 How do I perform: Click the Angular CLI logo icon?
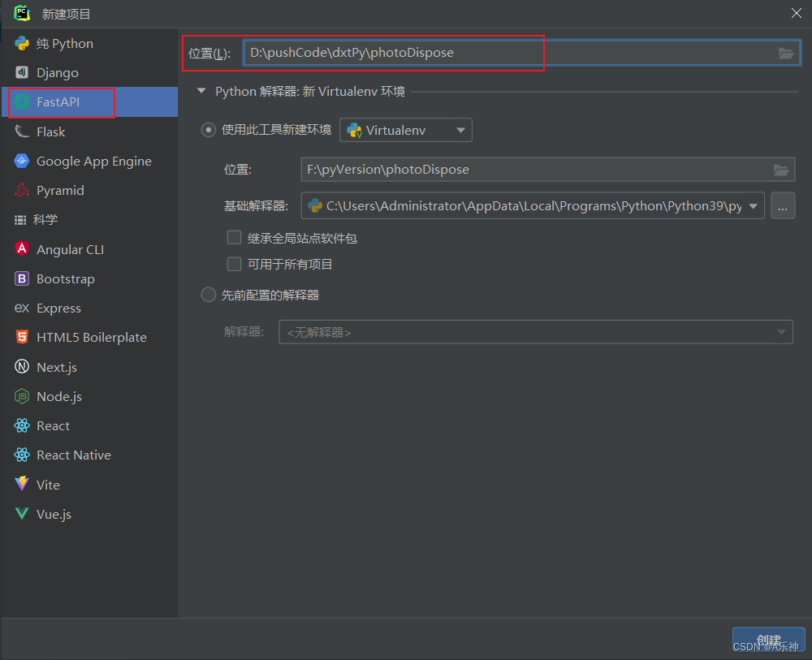click(22, 249)
